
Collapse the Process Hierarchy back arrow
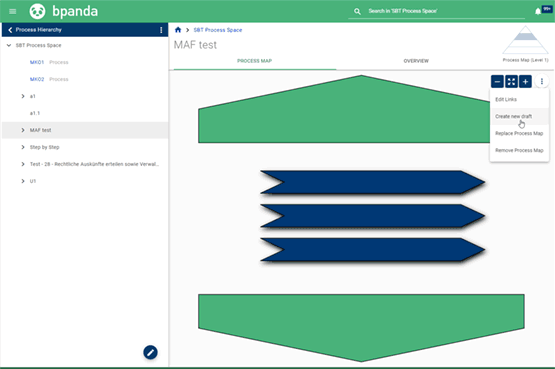click(x=10, y=30)
